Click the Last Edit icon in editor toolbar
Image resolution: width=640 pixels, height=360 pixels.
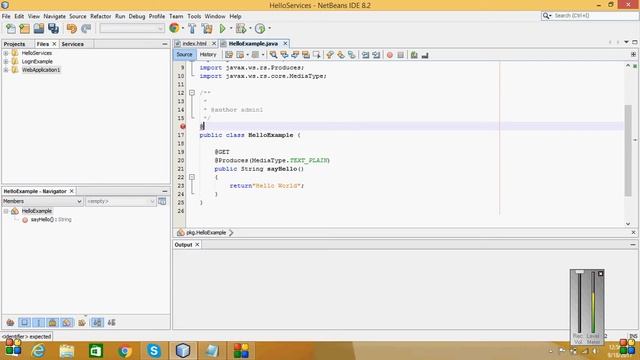tap(229, 55)
